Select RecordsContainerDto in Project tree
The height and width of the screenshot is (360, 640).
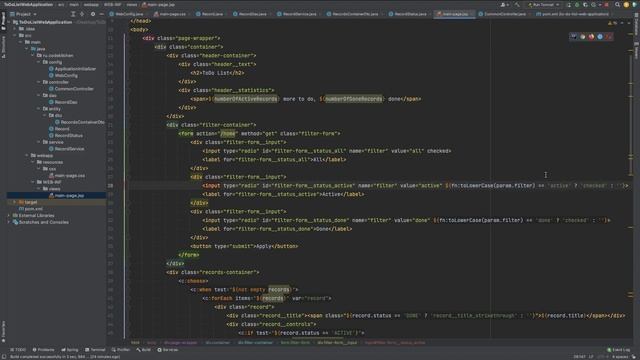[x=80, y=122]
